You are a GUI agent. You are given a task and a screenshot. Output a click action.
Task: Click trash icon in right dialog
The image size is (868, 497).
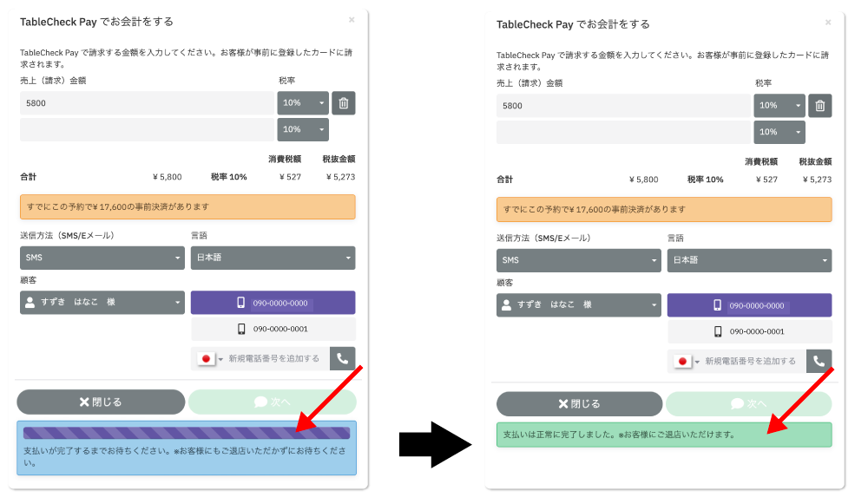(x=820, y=106)
